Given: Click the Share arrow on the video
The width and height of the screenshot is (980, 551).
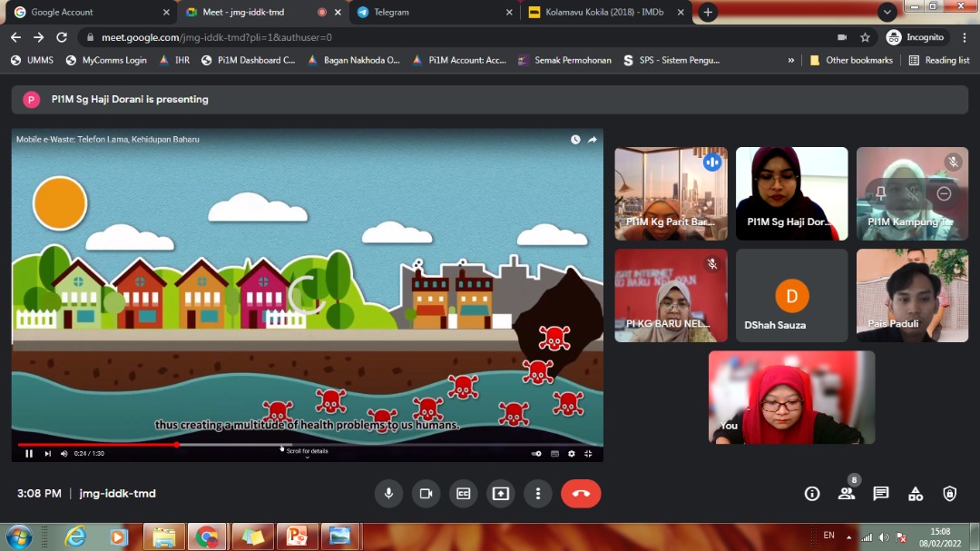Looking at the screenshot, I should pos(593,140).
